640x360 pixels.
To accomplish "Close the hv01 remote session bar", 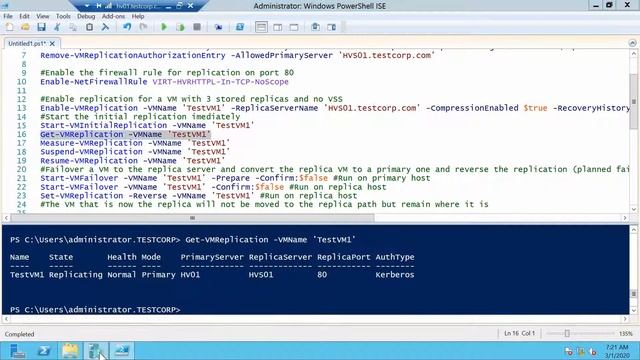I will (191, 6).
